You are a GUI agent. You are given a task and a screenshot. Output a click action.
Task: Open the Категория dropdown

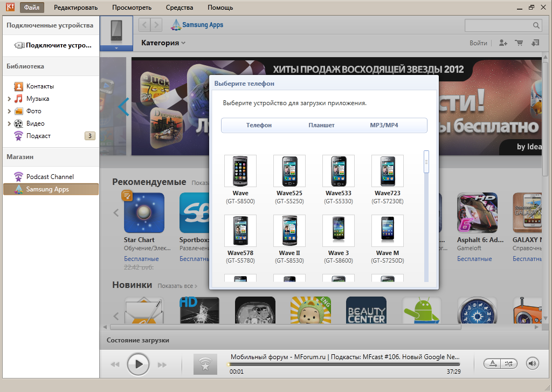pos(163,43)
